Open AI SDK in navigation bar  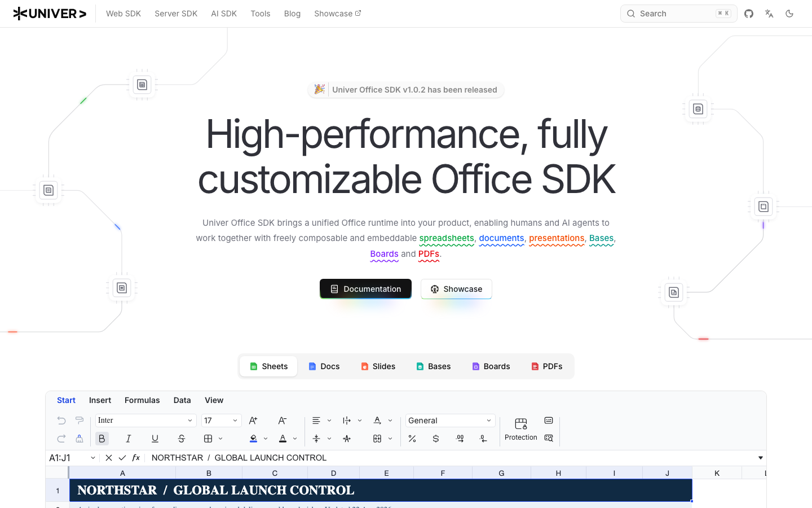(224, 14)
